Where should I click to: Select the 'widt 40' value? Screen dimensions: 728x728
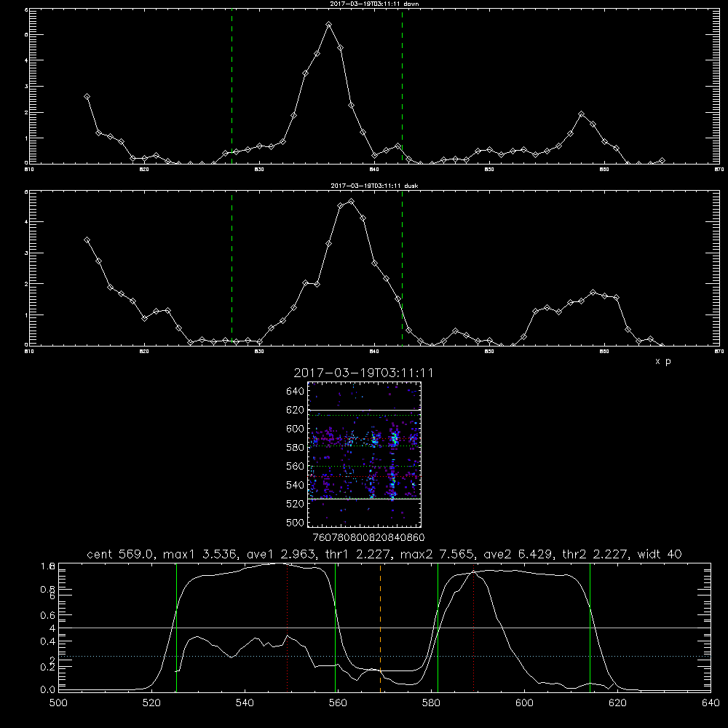click(x=660, y=554)
